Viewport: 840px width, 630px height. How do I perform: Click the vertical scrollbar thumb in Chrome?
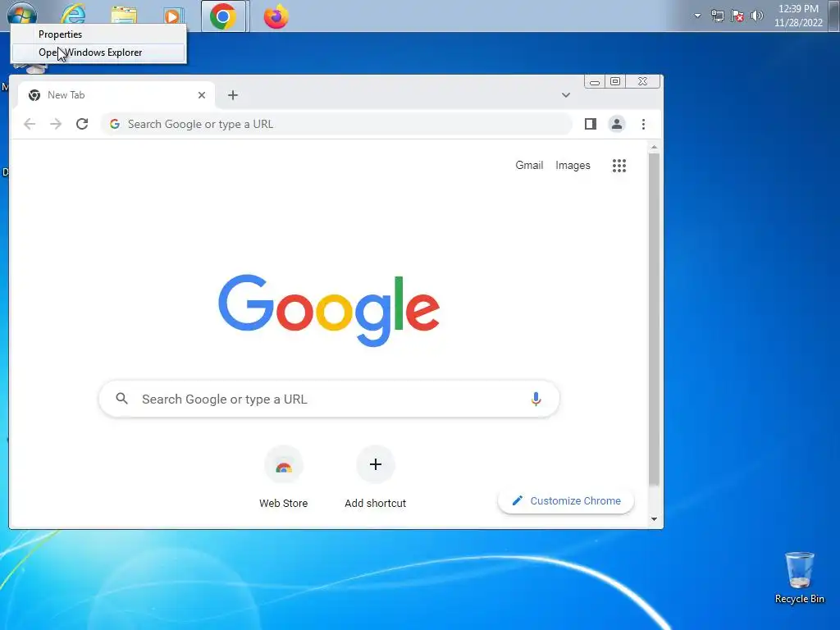point(654,319)
